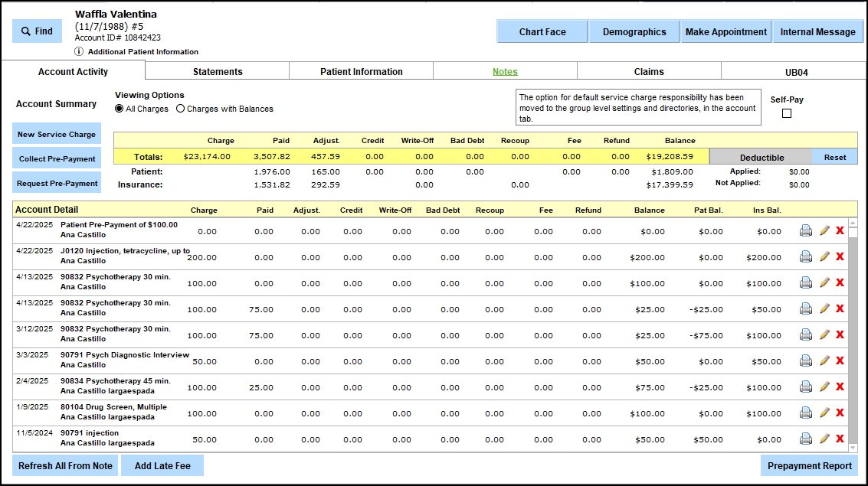The image size is (868, 486).
Task: Open the Notes tab link
Action: [505, 72]
